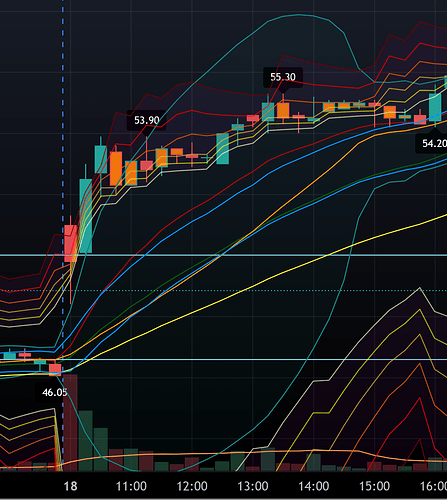Select the upper cyan horizontal level line
Image resolution: width=447 pixels, height=500 pixels.
223,255
